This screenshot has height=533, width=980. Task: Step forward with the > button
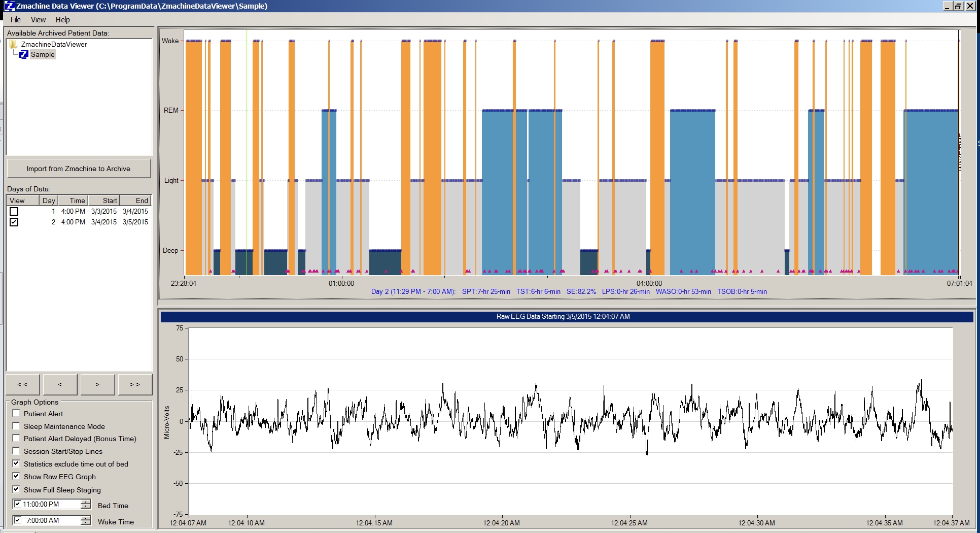coord(97,384)
